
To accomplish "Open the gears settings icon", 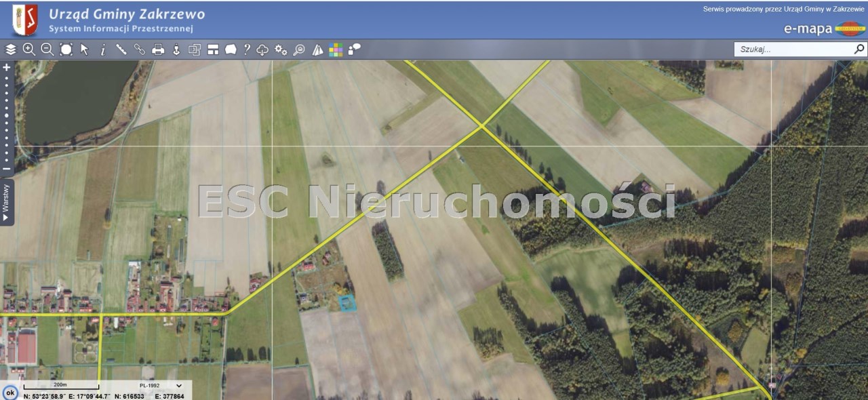I will coord(281,49).
